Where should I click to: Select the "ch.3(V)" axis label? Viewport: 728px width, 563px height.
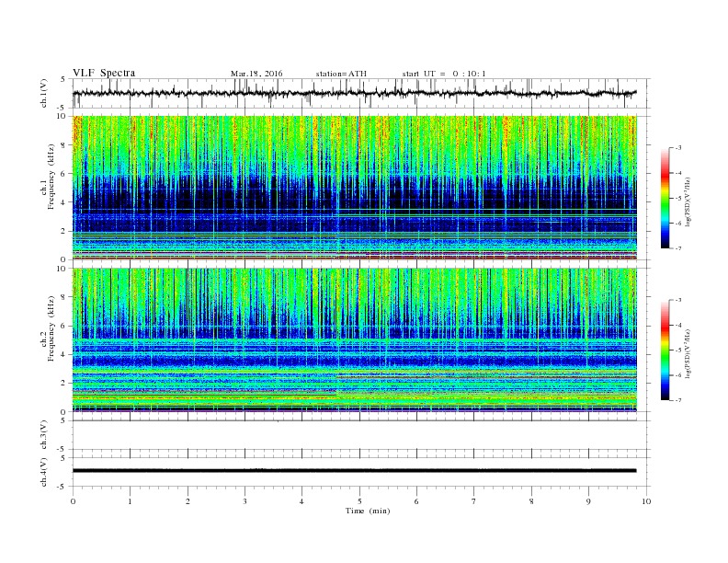coord(44,435)
